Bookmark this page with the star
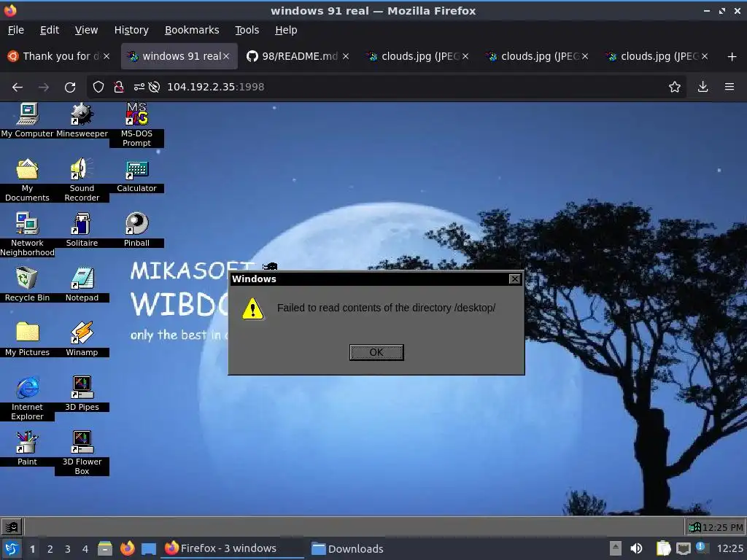Screen dimensions: 747x560 pos(674,87)
